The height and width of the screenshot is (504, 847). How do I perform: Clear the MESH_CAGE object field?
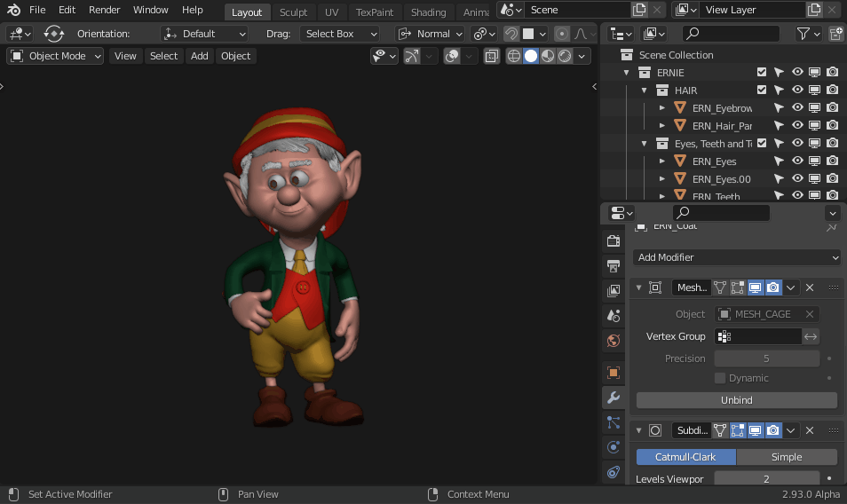[x=809, y=314]
